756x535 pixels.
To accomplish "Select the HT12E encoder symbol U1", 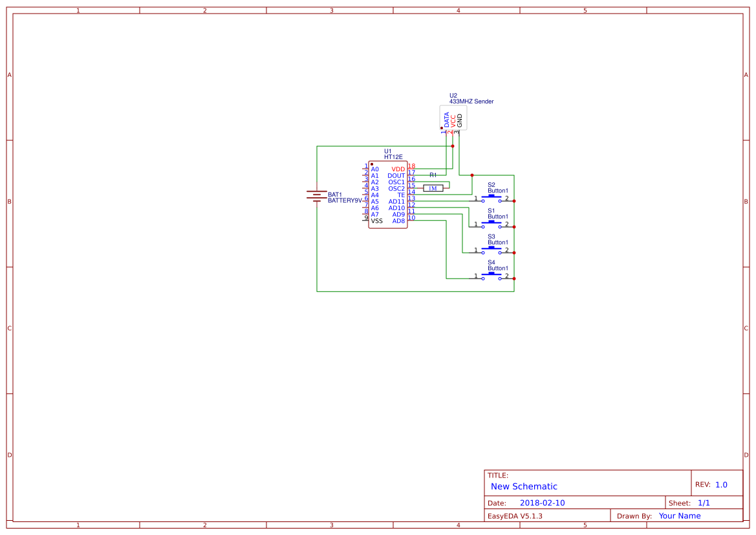I will click(x=387, y=194).
